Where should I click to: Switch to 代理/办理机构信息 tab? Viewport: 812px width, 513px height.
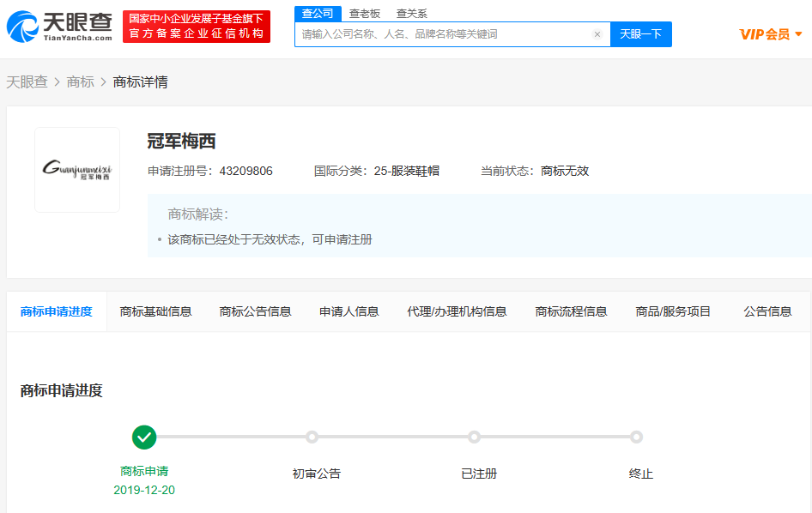pyautogui.click(x=457, y=311)
